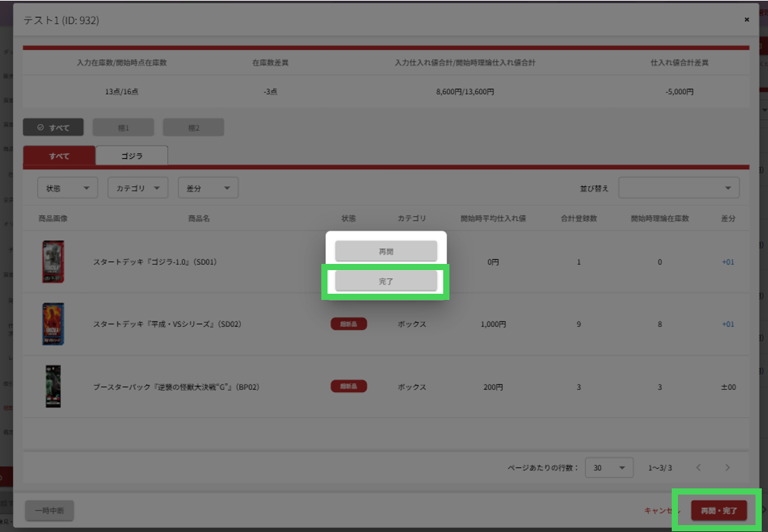Image resolution: width=768 pixels, height=532 pixels.
Task: Open the カテゴリ filter dropdown
Action: 138,188
